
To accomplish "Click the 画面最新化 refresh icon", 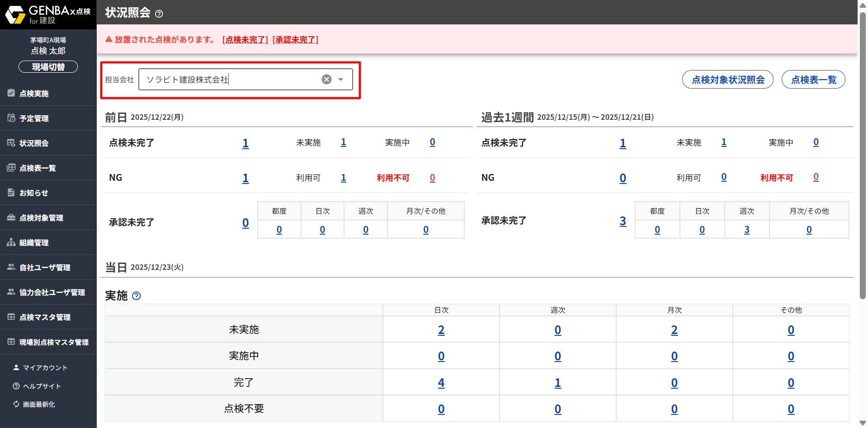I will click(x=16, y=404).
